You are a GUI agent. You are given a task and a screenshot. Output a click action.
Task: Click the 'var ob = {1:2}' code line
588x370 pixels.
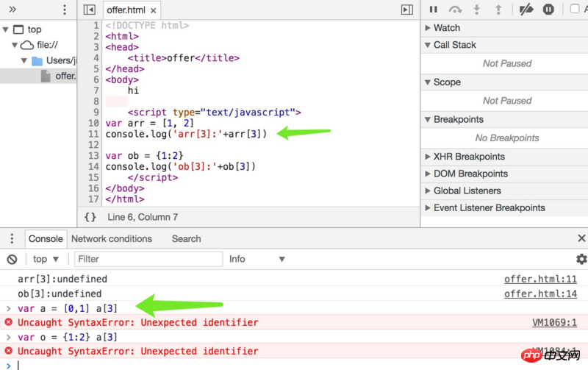[x=144, y=156]
